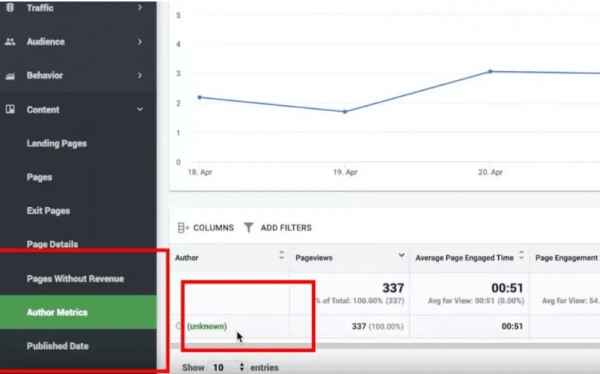Screen dimensions: 600x374
Task: Sort Pageviews column descending arrow
Action: point(401,255)
